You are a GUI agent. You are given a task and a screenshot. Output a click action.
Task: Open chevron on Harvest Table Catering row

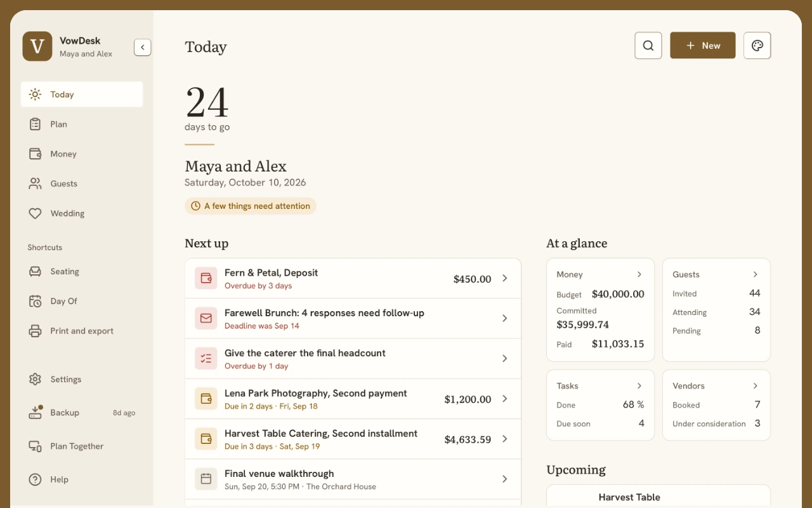point(505,439)
